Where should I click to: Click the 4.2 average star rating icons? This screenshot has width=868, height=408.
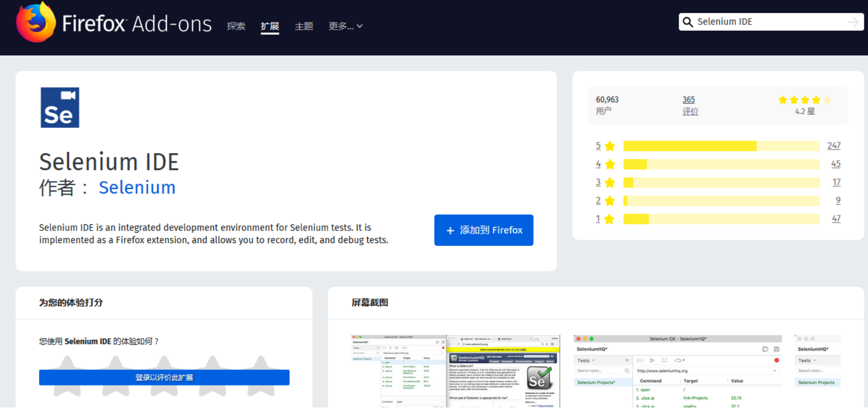pyautogui.click(x=805, y=100)
